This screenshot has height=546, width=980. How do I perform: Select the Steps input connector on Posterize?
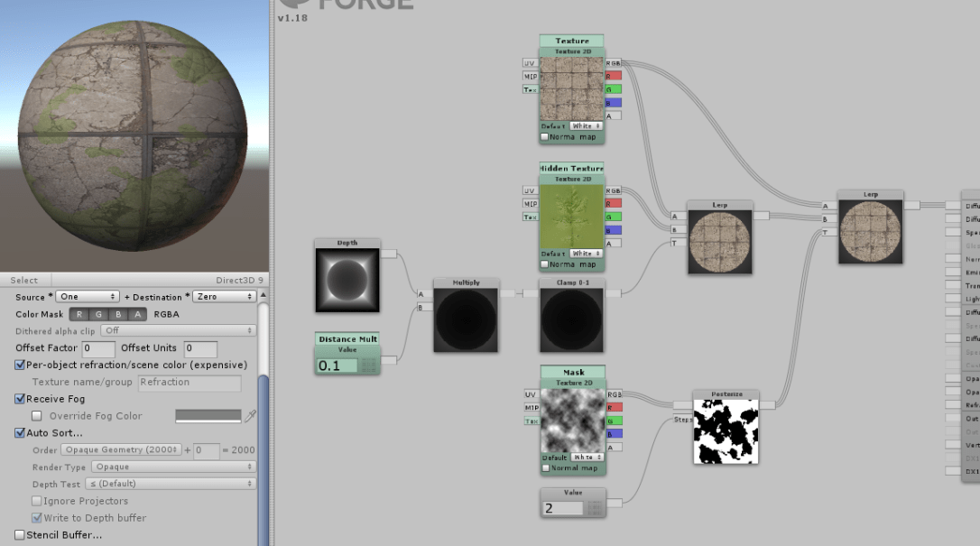pyautogui.click(x=682, y=420)
